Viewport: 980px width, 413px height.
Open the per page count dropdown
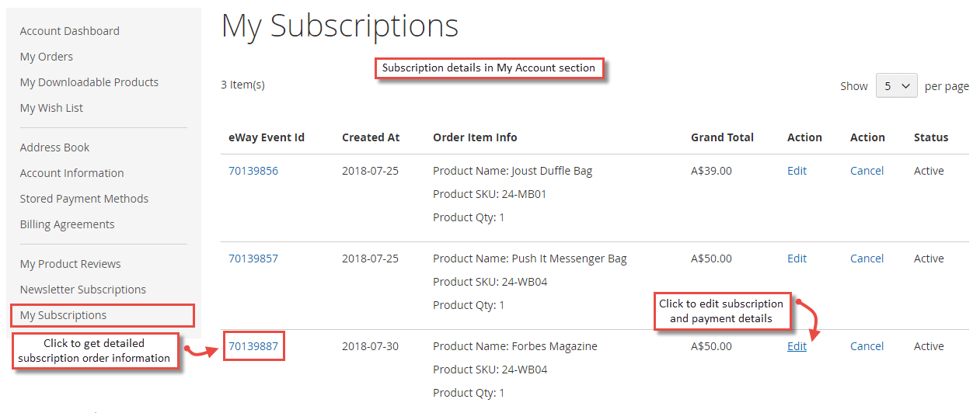(896, 86)
